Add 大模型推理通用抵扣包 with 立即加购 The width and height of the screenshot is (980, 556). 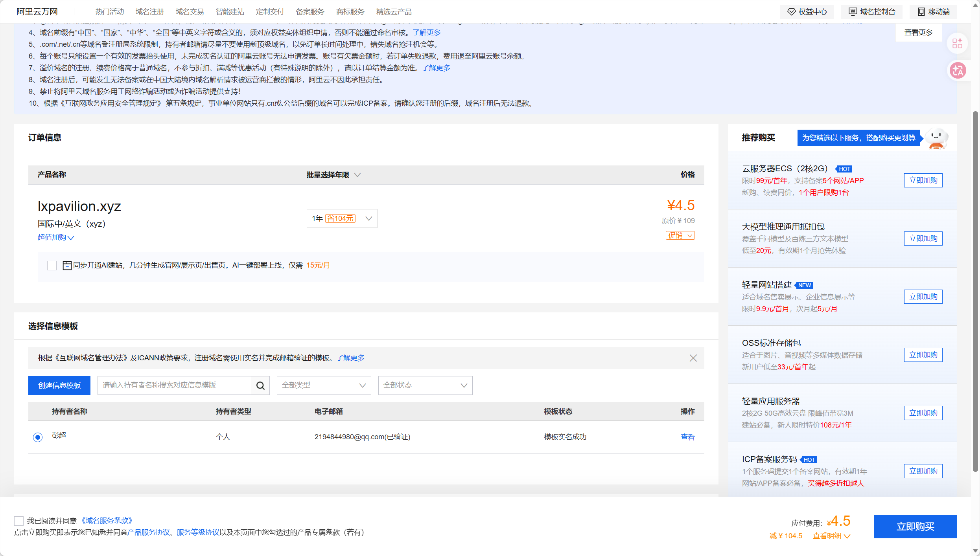pos(923,239)
